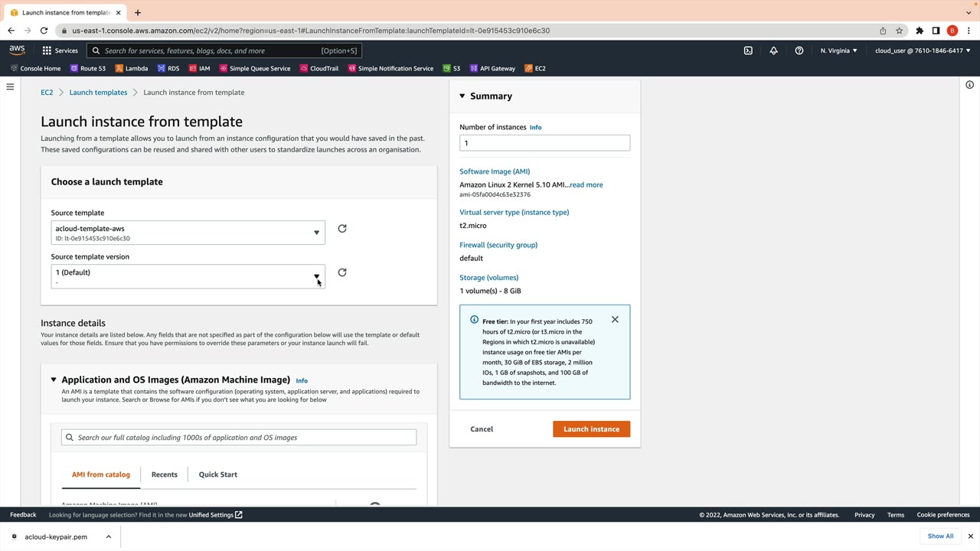Screen dimensions: 980x551
Task: Switch to the Recents tab
Action: click(165, 474)
